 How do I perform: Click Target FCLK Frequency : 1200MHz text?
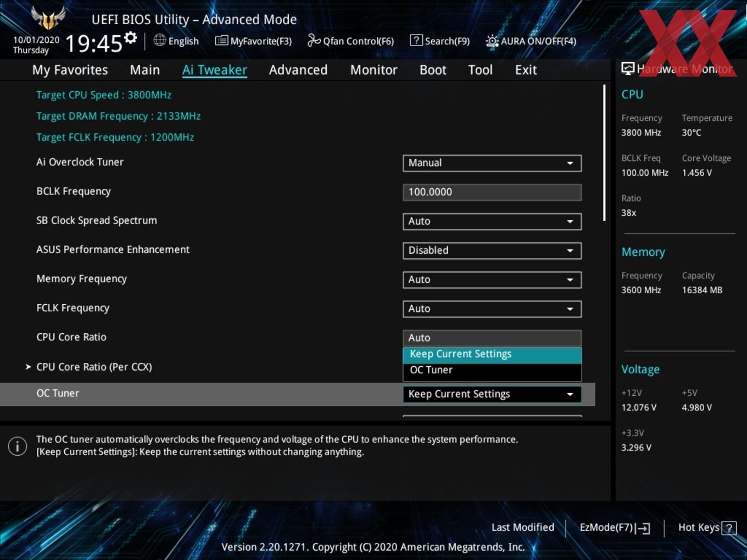115,137
